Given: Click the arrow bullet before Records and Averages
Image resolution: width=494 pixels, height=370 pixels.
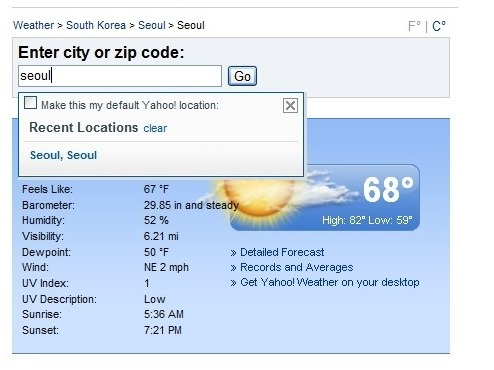Looking at the screenshot, I should pyautogui.click(x=233, y=268).
